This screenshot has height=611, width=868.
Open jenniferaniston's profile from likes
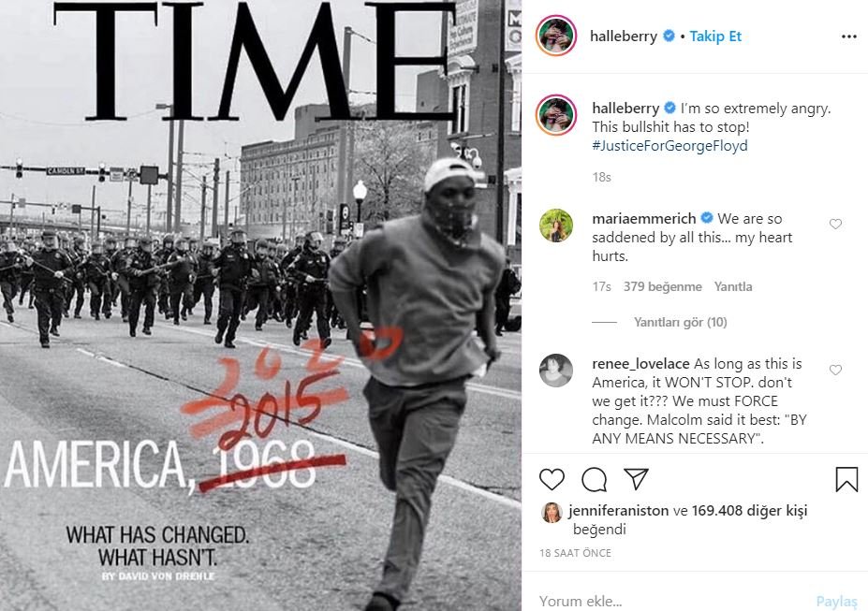(x=618, y=510)
